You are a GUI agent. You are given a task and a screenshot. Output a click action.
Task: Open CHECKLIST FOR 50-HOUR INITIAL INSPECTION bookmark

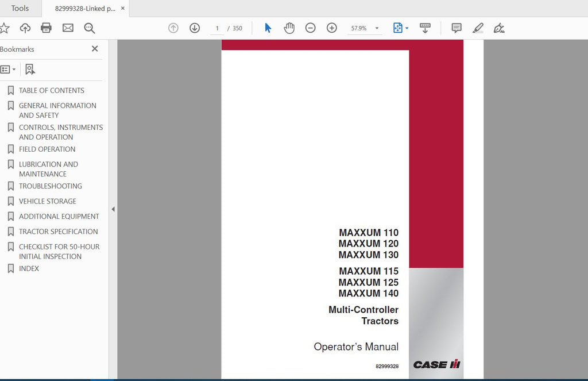(x=59, y=252)
